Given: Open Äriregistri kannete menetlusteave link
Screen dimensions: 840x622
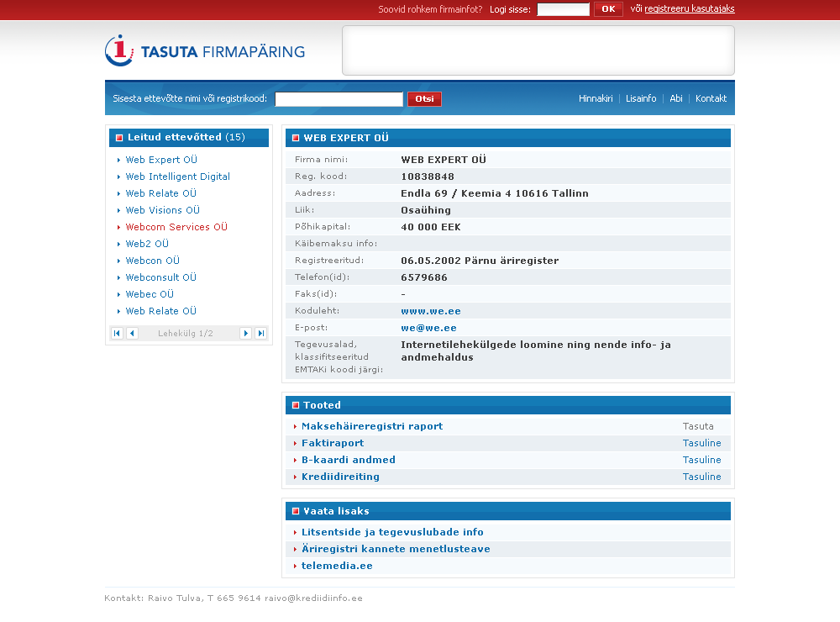Looking at the screenshot, I should [x=396, y=549].
